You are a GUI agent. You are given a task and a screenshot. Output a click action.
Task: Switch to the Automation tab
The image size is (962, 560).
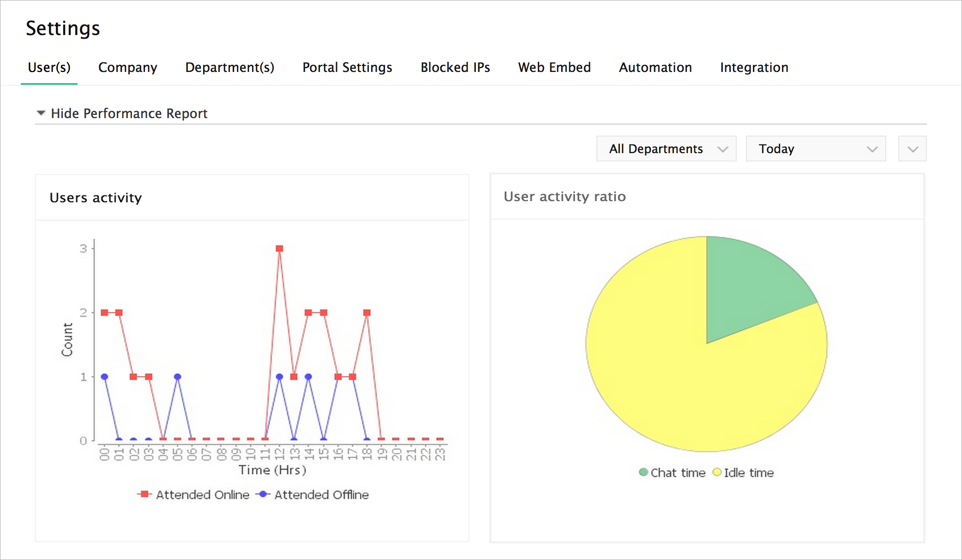[655, 67]
